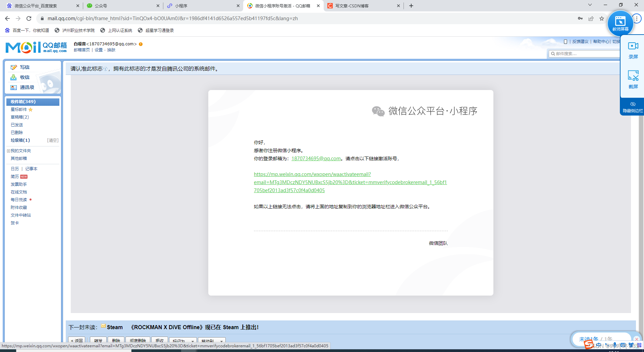Open the 垃圾箱(1) spam folder
The height and width of the screenshot is (352, 644).
(20, 140)
